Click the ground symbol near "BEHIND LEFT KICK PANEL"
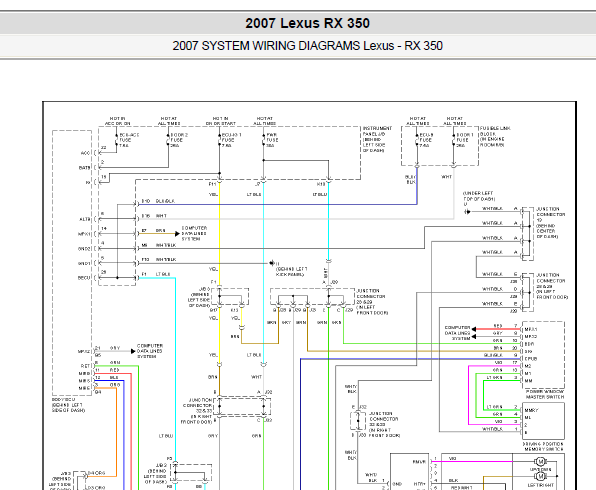The height and width of the screenshot is (490, 596). [271, 263]
